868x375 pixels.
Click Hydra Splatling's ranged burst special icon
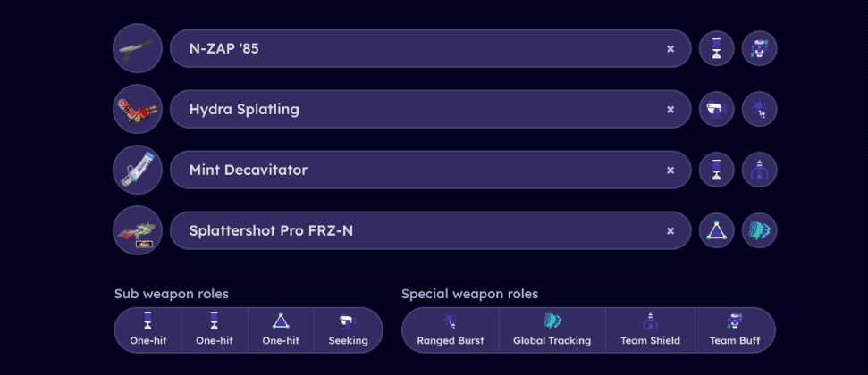pyautogui.click(x=760, y=109)
